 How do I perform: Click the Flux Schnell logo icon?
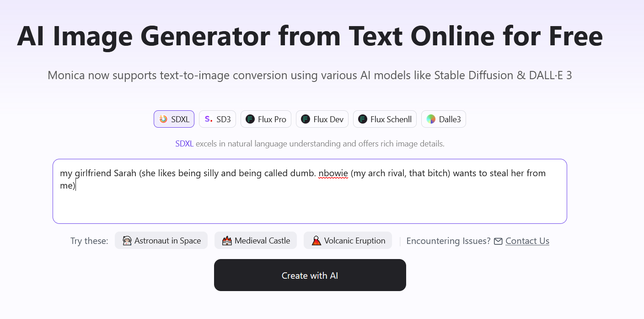point(363,119)
